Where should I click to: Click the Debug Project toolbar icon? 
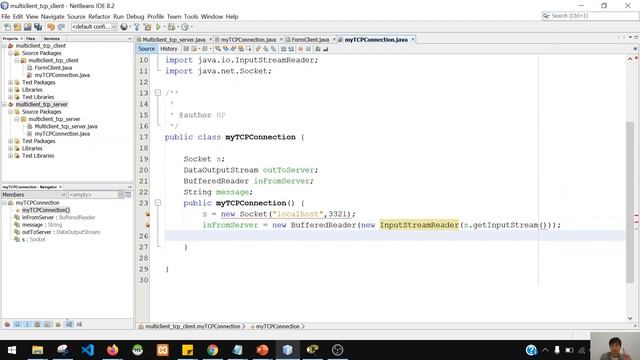[x=171, y=27]
